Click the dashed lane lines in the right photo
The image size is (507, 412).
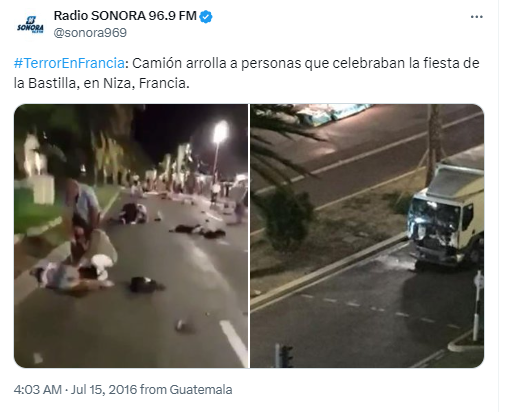380,310
